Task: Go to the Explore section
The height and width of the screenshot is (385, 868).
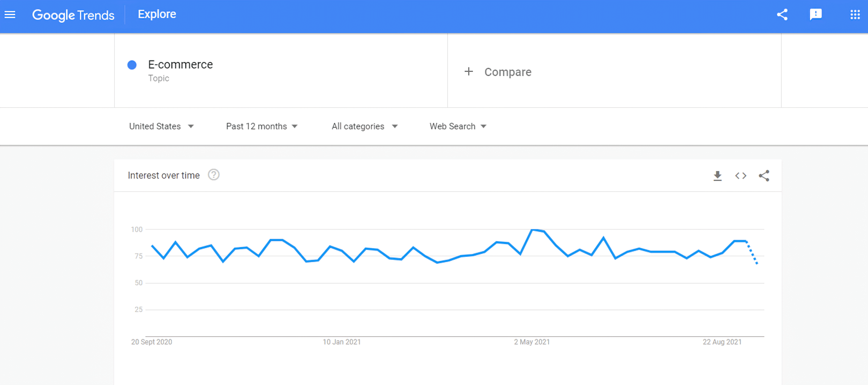Action: (157, 14)
